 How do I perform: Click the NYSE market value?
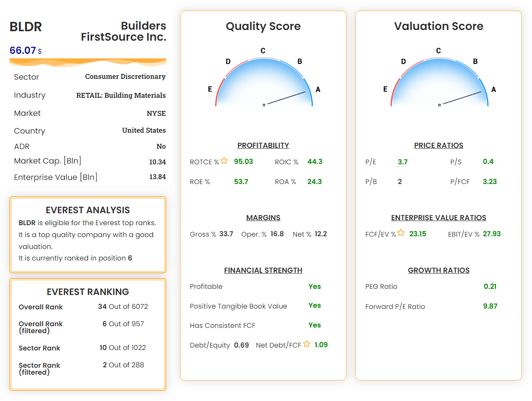coord(156,113)
